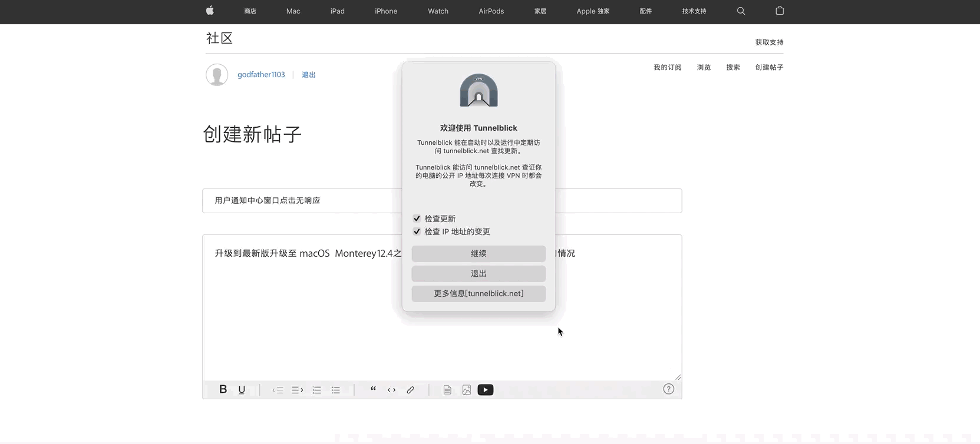The width and height of the screenshot is (980, 444).
Task: Add a blockquote to the post
Action: click(x=373, y=389)
